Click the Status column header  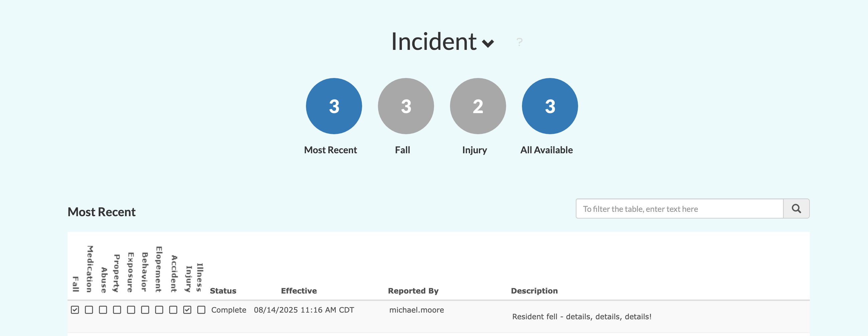click(x=223, y=291)
